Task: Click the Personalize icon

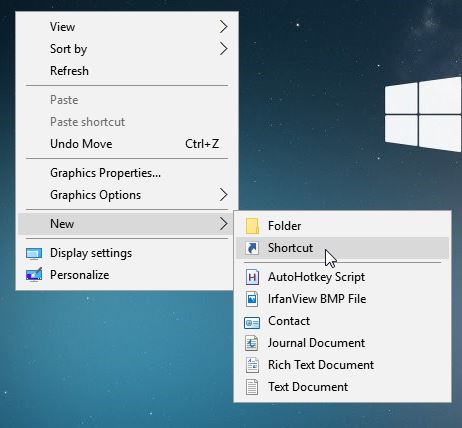Action: (x=34, y=275)
